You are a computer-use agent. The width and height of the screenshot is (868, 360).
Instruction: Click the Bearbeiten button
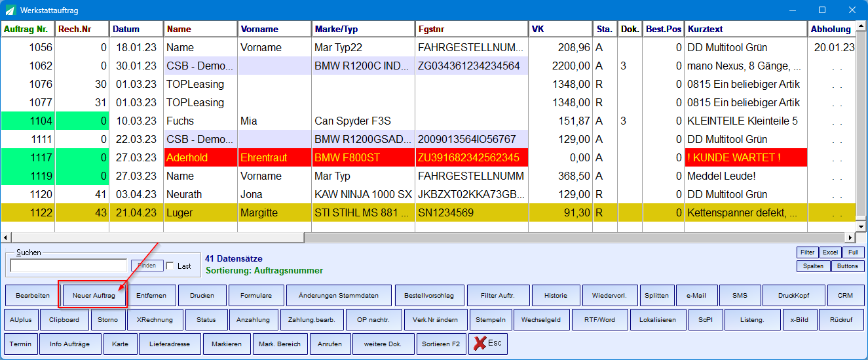tap(33, 296)
